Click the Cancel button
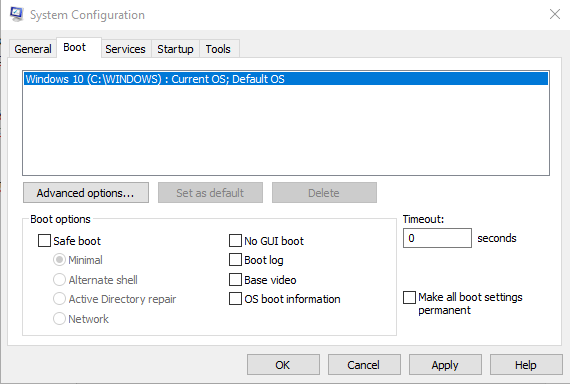This screenshot has height=384, width=570. 364,365
